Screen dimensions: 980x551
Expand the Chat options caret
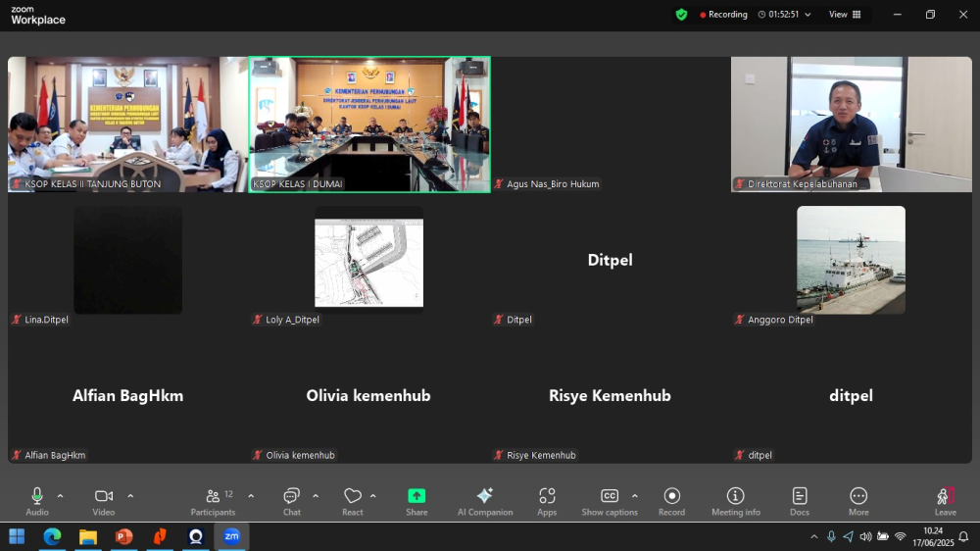pyautogui.click(x=316, y=496)
